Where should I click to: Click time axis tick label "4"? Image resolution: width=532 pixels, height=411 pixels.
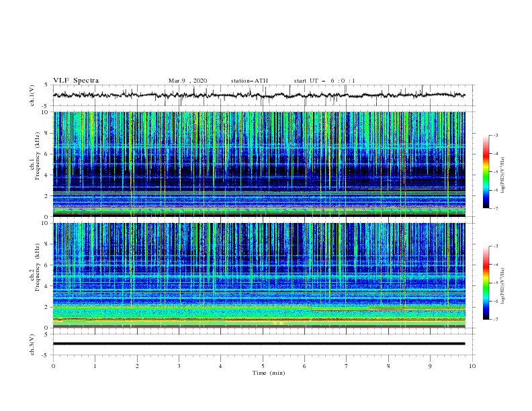tap(220, 366)
